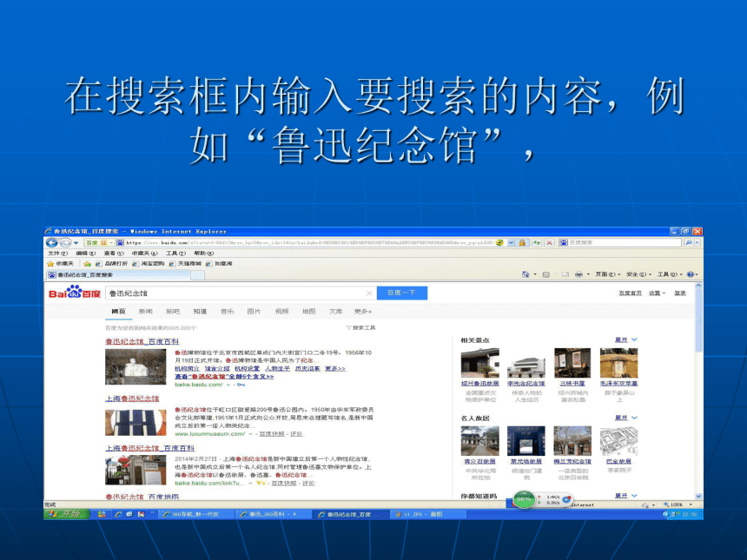Screen dimensions: 747x560
Task: Open the recent pages dropdown beside Forward
Action: (x=76, y=243)
